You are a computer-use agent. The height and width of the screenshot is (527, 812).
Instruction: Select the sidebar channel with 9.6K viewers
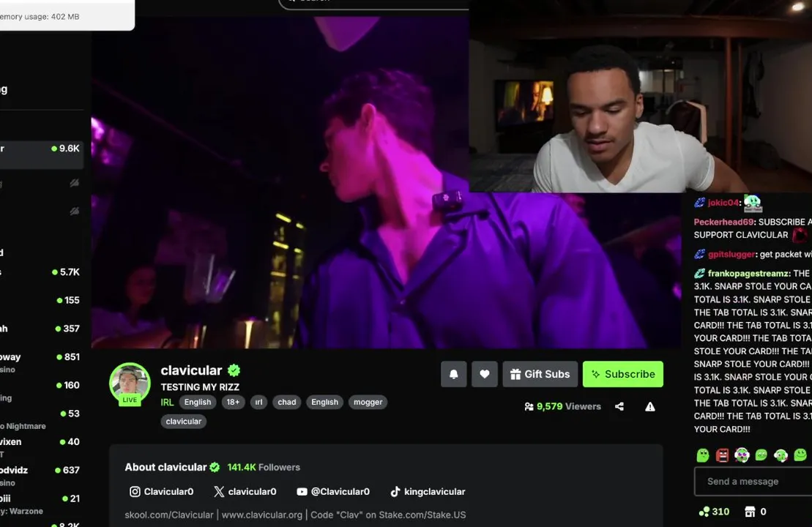pos(42,154)
